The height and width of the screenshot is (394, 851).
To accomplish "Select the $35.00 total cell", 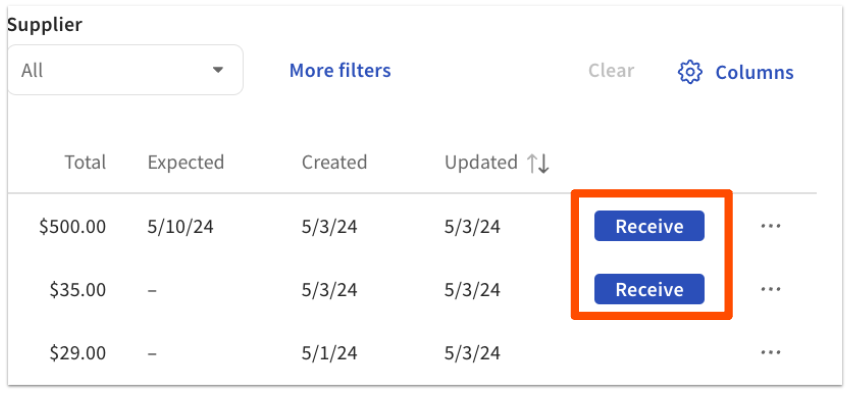I will pyautogui.click(x=78, y=290).
